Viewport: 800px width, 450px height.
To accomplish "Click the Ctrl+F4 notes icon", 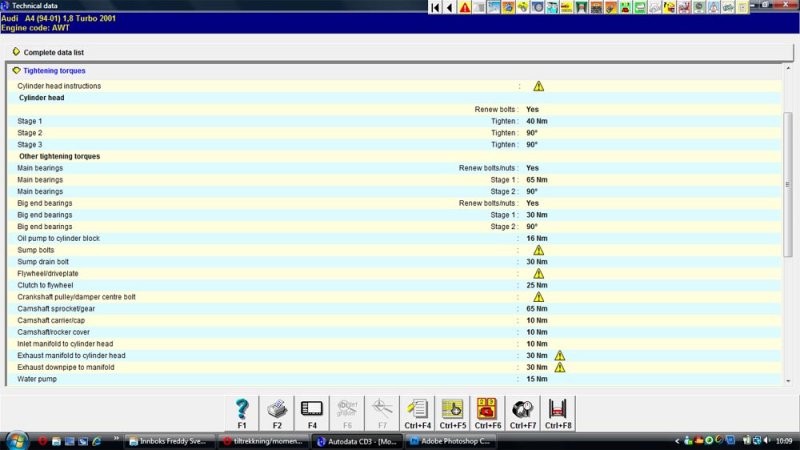I will click(418, 410).
